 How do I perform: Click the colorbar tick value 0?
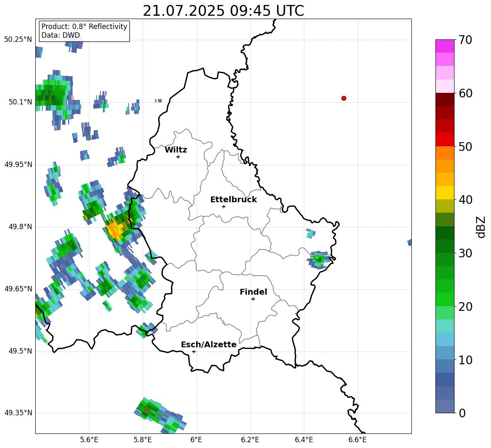click(x=462, y=413)
